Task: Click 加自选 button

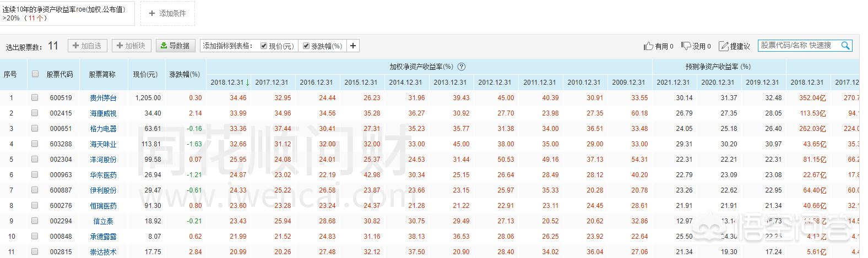Action: point(87,46)
